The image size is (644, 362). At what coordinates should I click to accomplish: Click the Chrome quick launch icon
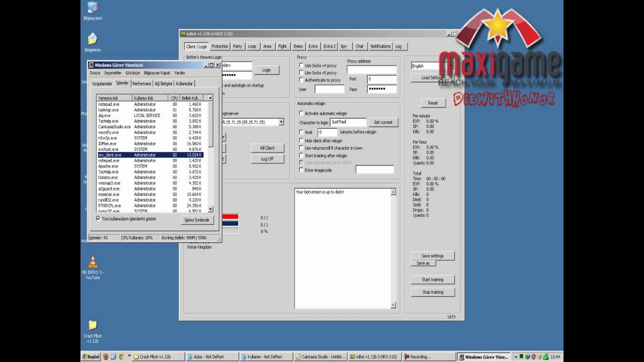121,357
